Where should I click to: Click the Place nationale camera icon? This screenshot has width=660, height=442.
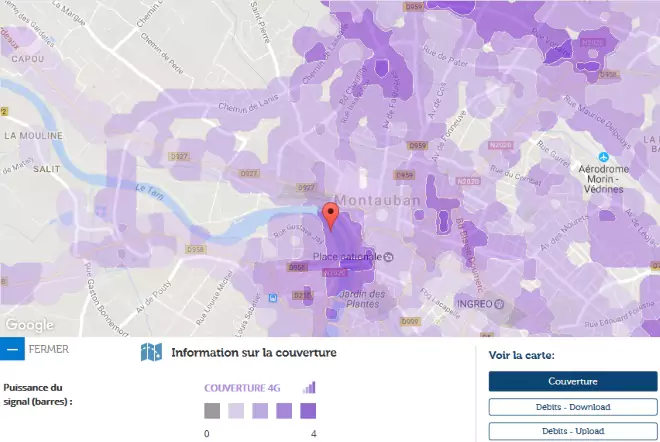pos(389,257)
